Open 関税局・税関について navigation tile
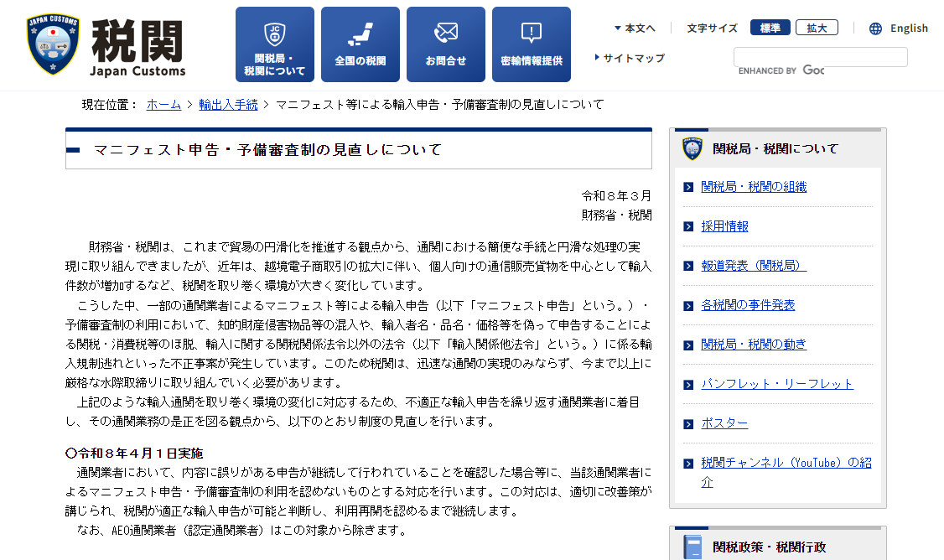 pos(275,44)
